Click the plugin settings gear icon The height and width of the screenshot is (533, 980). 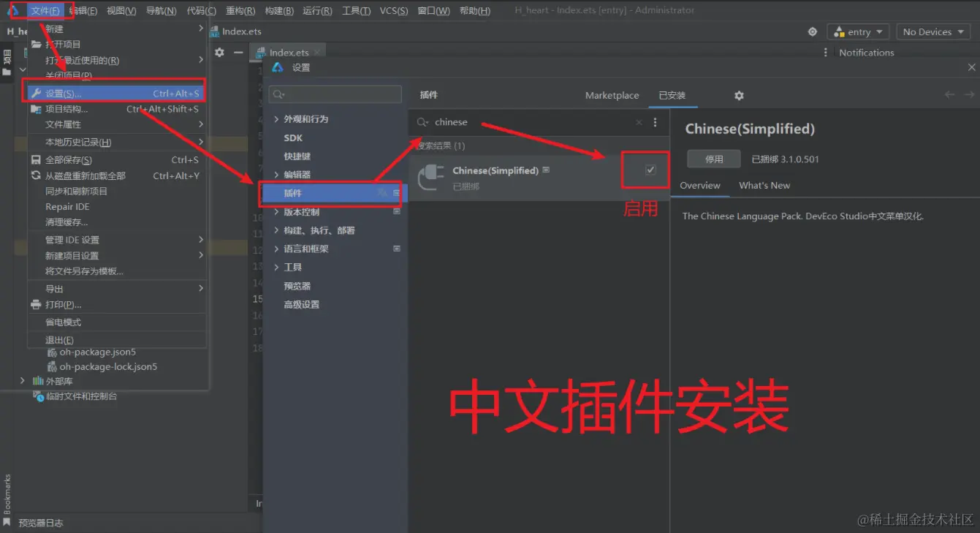(x=739, y=96)
